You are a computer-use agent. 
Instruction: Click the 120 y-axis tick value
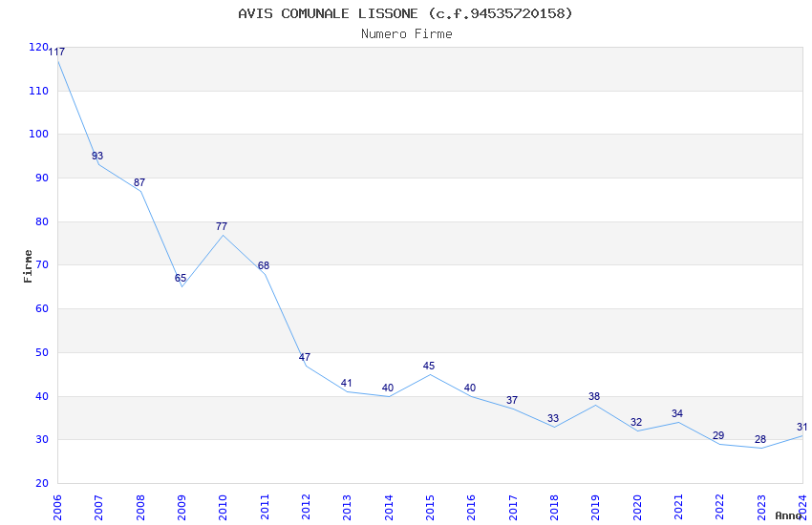click(x=39, y=47)
